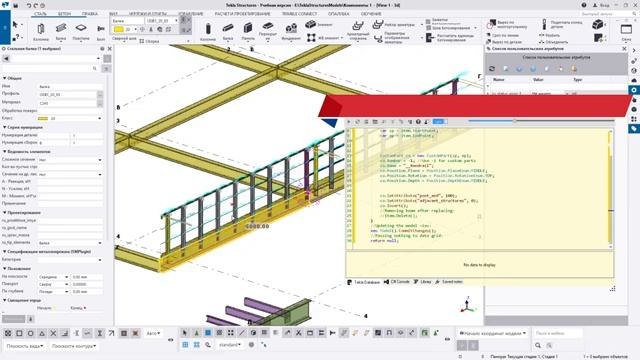Click the snap to intersection X icon
Screen dimensions: 640x360
click(53, 333)
